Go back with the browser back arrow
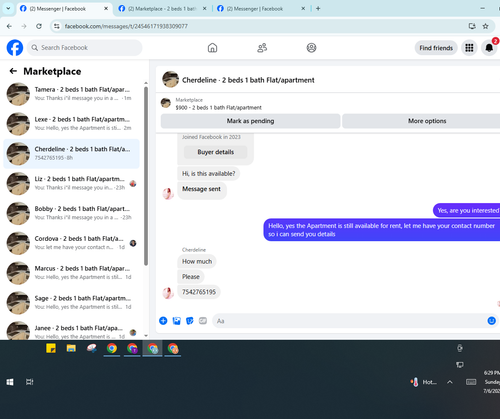Screen dimensions: 500x419 point(9,26)
